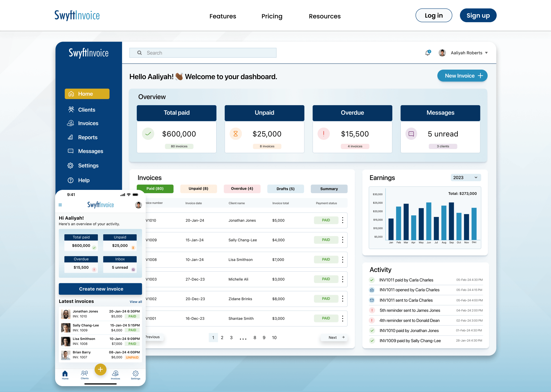Click the chat icon on Messages card
551x392 pixels.
411,134
